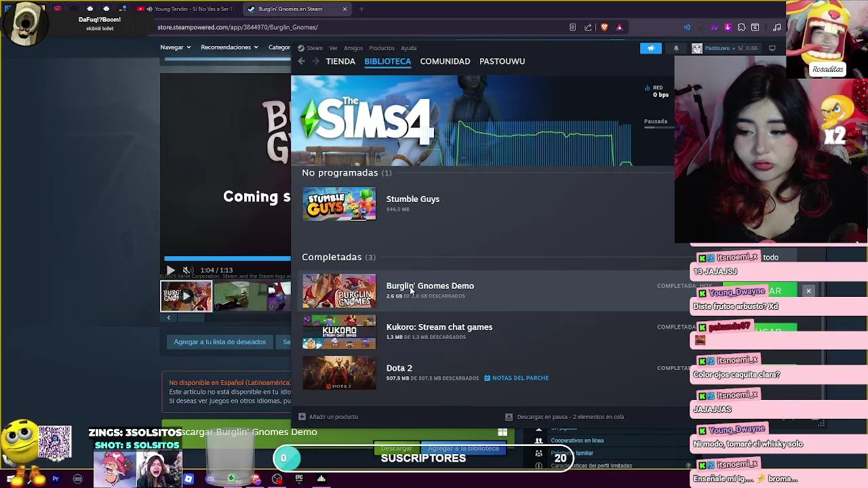Open Brave Shields lion icon

tap(604, 27)
